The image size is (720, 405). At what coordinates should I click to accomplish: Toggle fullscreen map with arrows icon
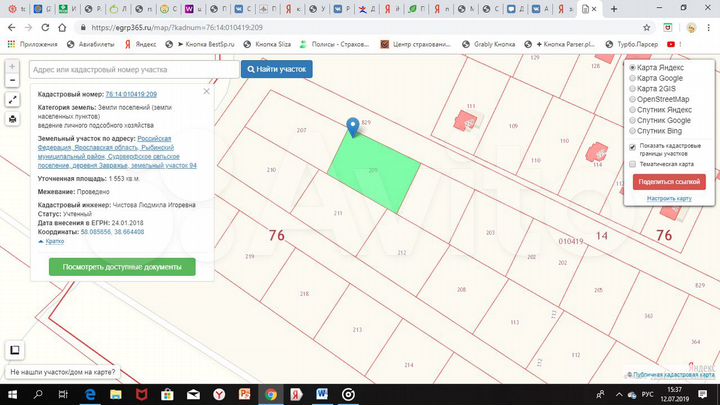(x=11, y=100)
